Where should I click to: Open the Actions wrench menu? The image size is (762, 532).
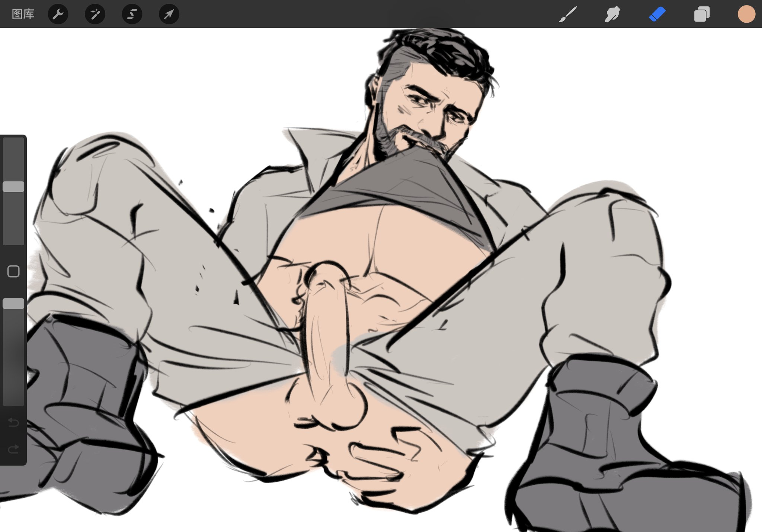(x=58, y=14)
